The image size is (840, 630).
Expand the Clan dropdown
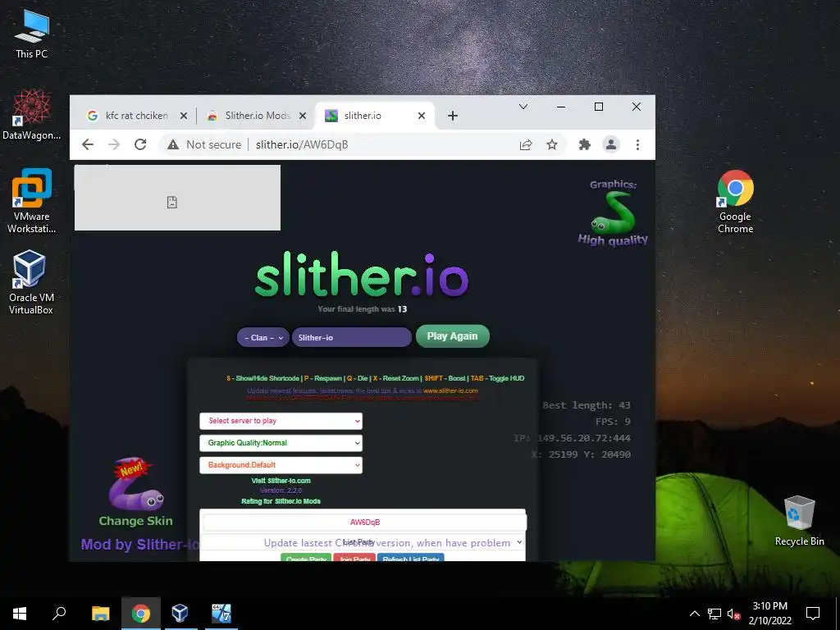pyautogui.click(x=263, y=337)
